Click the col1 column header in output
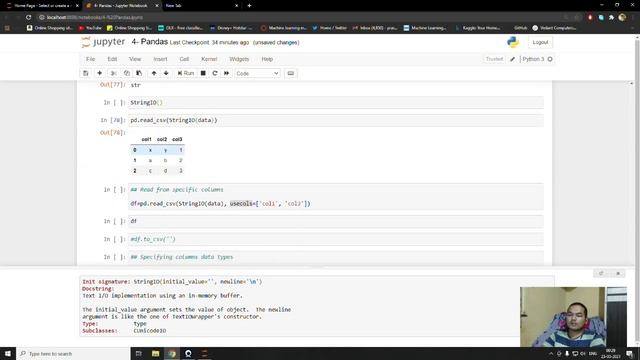Viewport: 640px width, 360px height. coord(147,139)
